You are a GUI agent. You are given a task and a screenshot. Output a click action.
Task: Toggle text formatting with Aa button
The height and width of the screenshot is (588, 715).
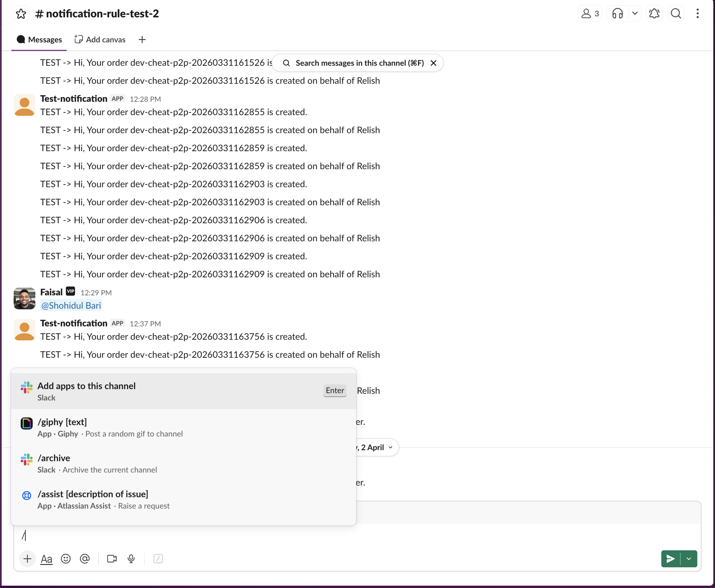[46, 559]
